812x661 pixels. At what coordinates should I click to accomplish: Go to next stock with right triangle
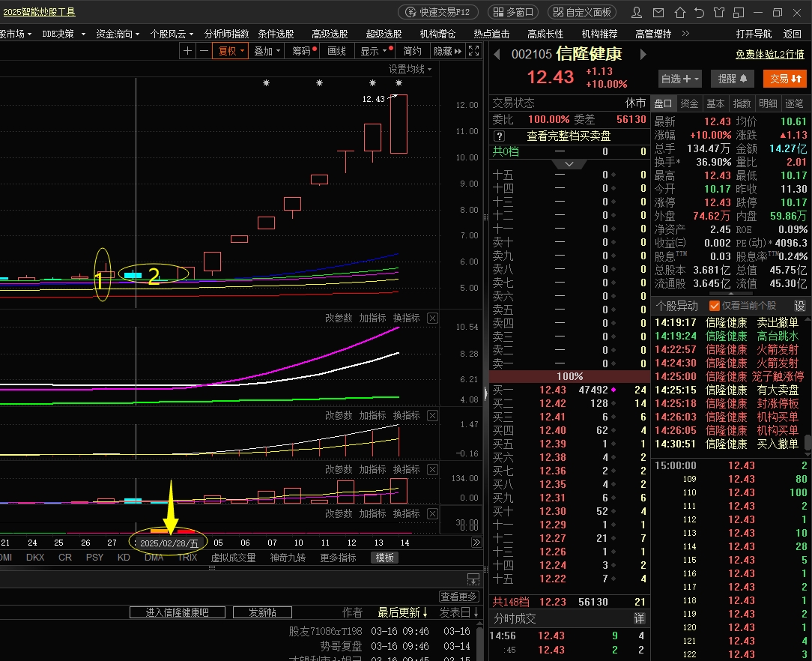[x=643, y=55]
